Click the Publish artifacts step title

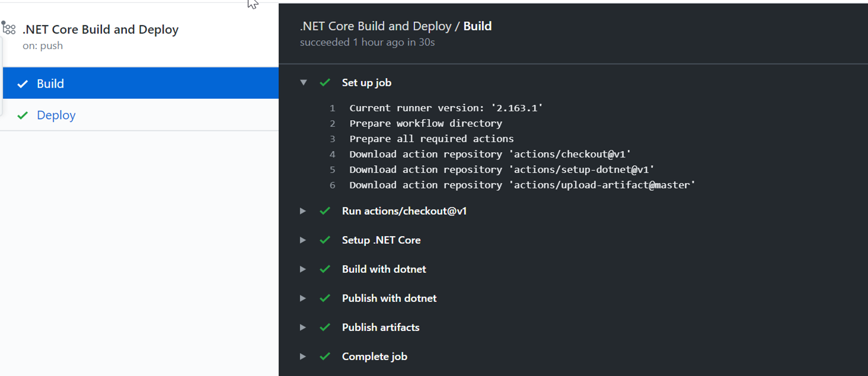coord(381,327)
